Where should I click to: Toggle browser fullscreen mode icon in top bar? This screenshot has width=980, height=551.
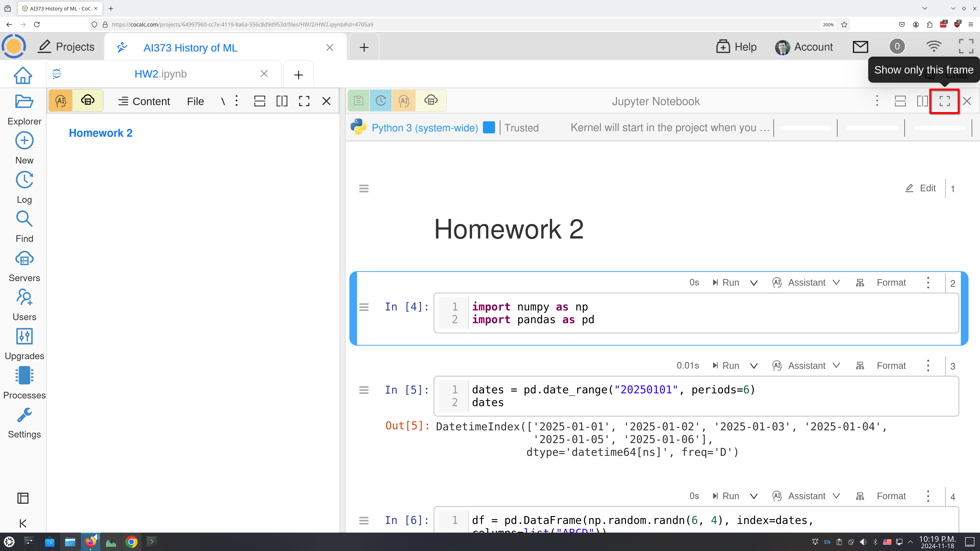click(965, 47)
